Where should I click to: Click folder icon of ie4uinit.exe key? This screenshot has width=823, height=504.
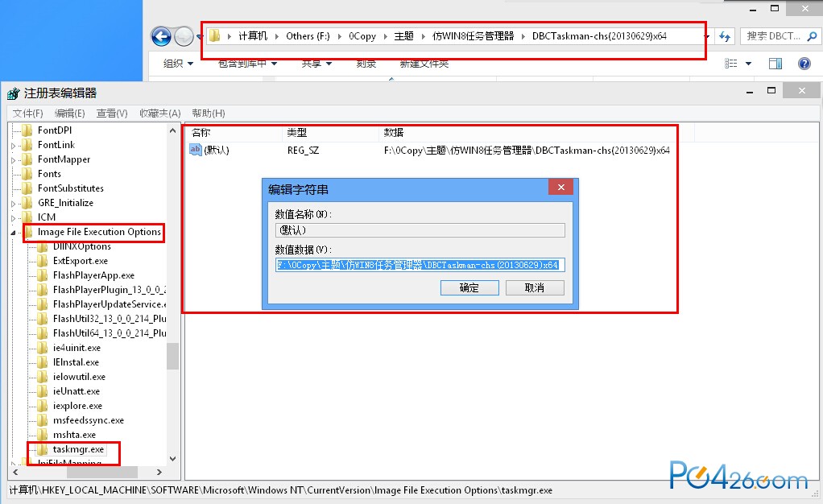pos(43,348)
